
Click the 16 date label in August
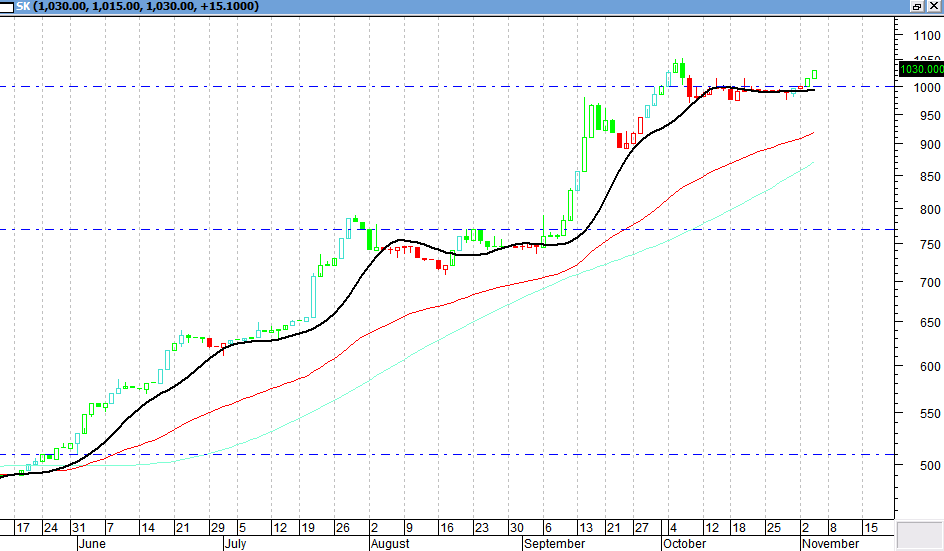tap(447, 528)
